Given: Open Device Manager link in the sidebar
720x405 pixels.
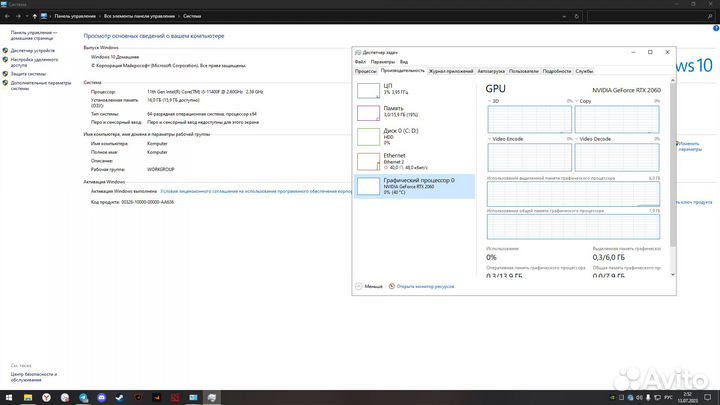Looking at the screenshot, I should [33, 51].
